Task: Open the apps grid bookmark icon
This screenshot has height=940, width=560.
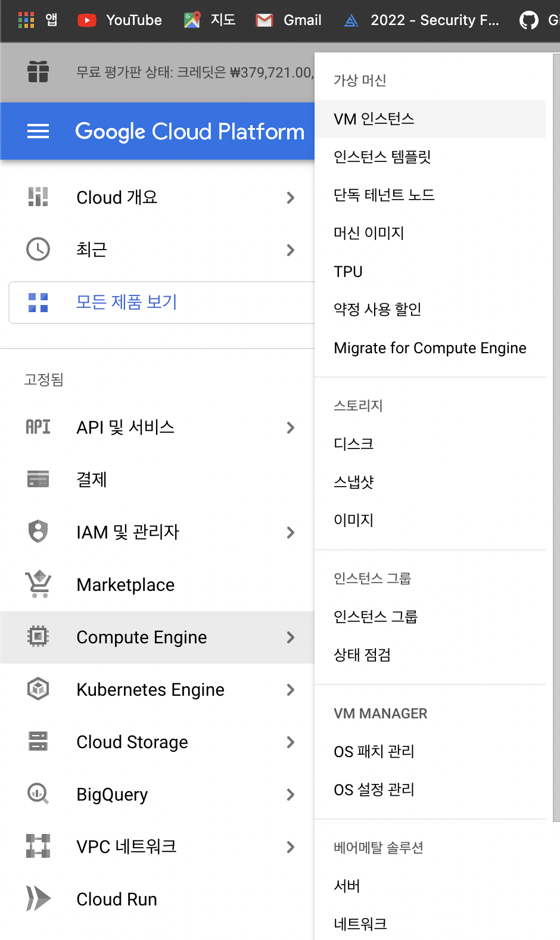Action: point(26,20)
